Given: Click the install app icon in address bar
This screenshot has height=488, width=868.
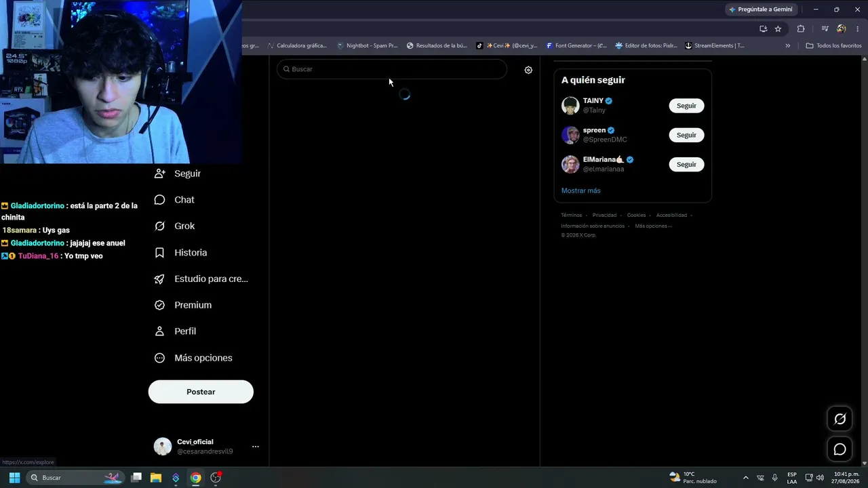Looking at the screenshot, I should [x=763, y=28].
